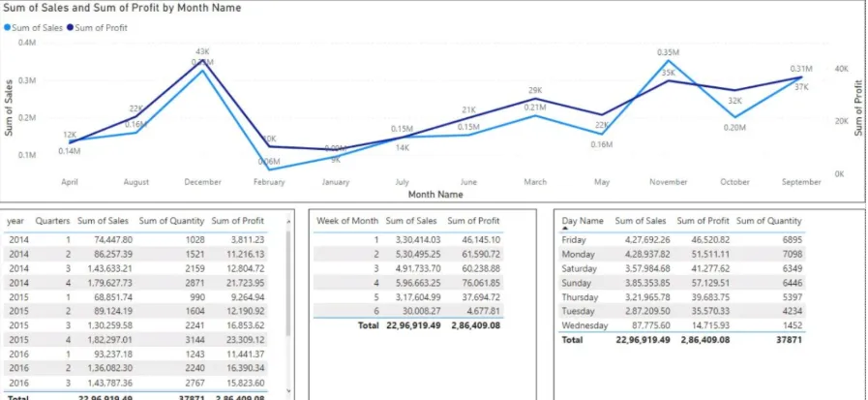Screen dimensions: 868x400
Task: Click the July label on the month axis
Action: (x=403, y=182)
